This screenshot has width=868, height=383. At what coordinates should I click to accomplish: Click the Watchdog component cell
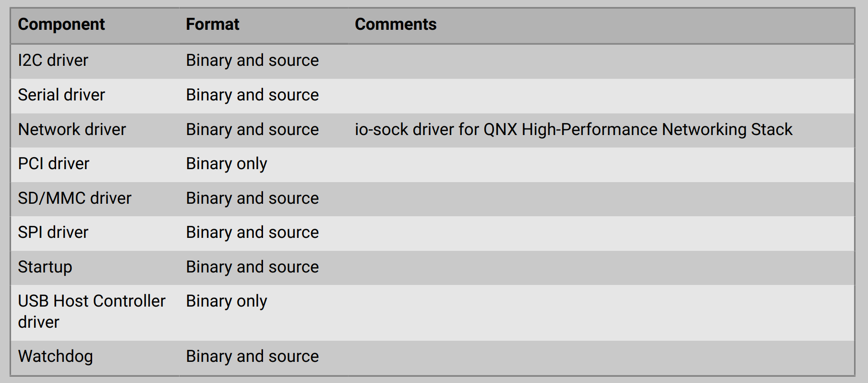click(x=56, y=357)
